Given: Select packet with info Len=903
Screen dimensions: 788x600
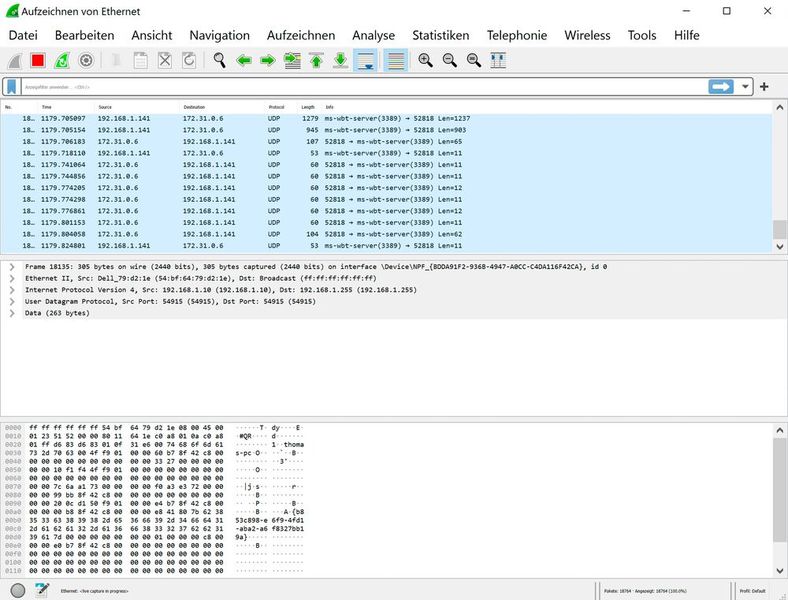Looking at the screenshot, I should pyautogui.click(x=386, y=130).
